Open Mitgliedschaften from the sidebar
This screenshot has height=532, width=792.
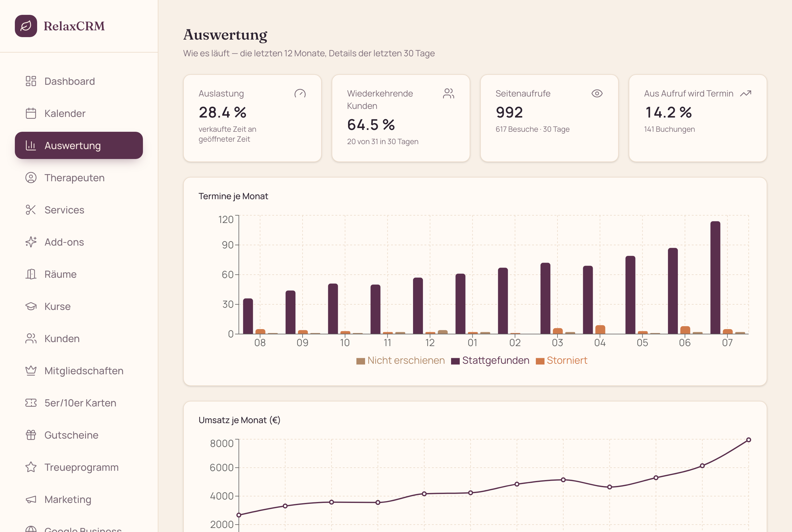pos(79,371)
